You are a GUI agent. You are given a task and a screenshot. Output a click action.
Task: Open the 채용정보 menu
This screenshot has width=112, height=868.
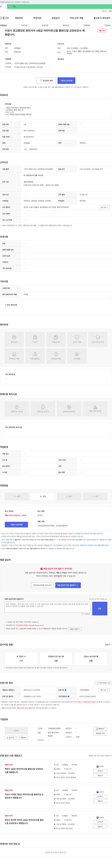click(x=19, y=18)
